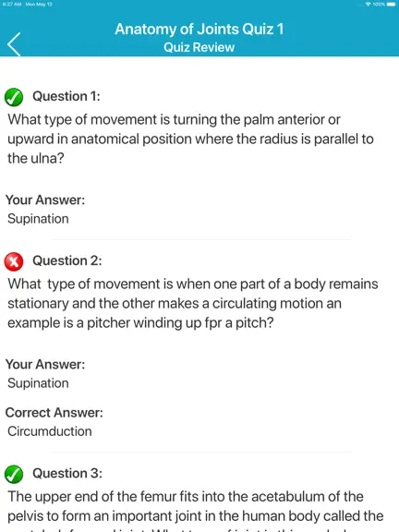Click the Correct Answer label
Image resolution: width=399 pixels, height=532 pixels.
54,413
